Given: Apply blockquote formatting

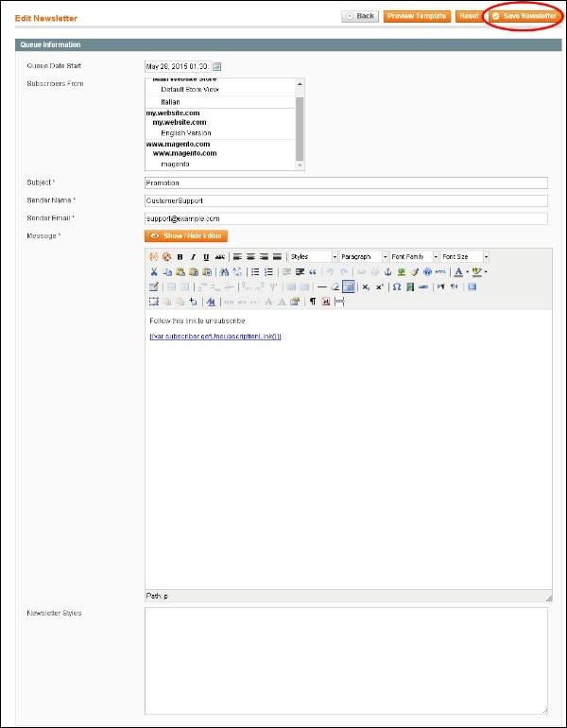Looking at the screenshot, I should point(313,272).
